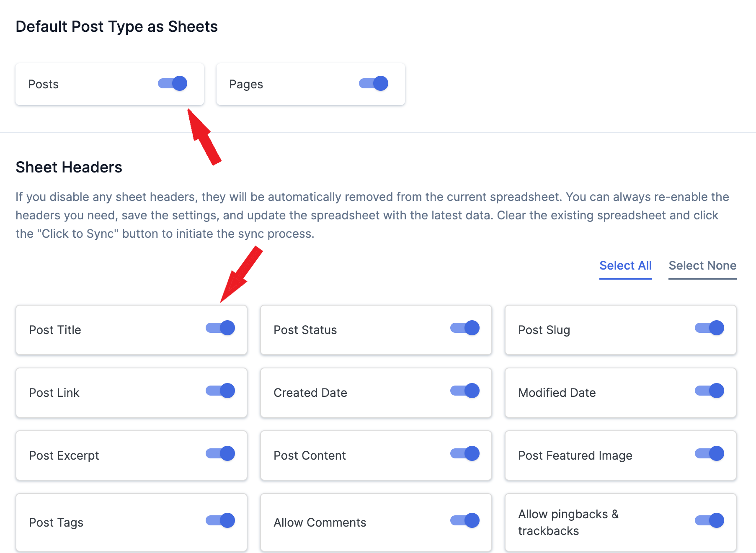The image size is (756, 553).
Task: Click the Select None link
Action: pos(702,265)
